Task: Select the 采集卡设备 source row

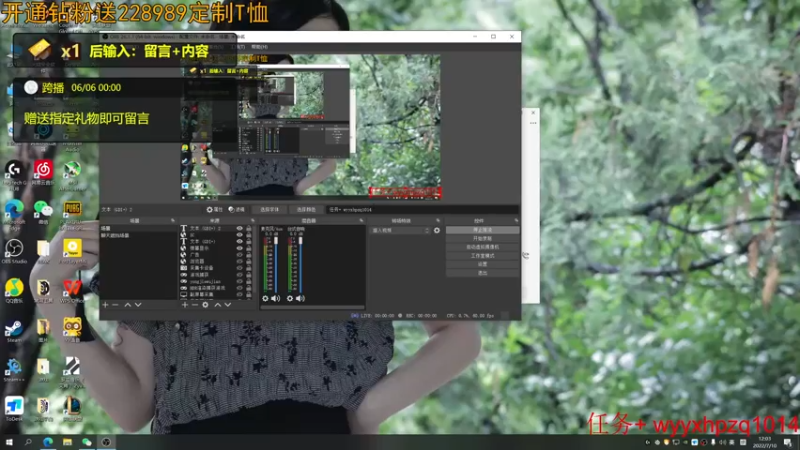Action: tap(216, 268)
